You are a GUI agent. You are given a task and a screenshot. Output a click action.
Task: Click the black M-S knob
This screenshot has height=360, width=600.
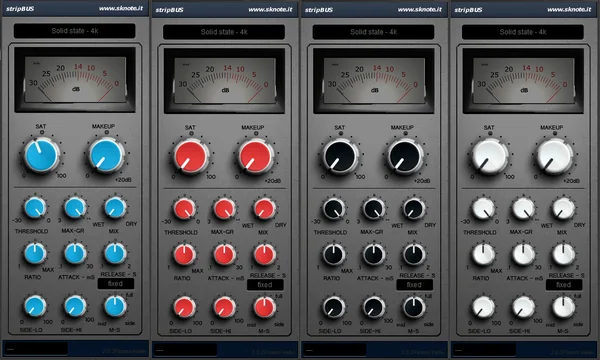[x=413, y=307]
